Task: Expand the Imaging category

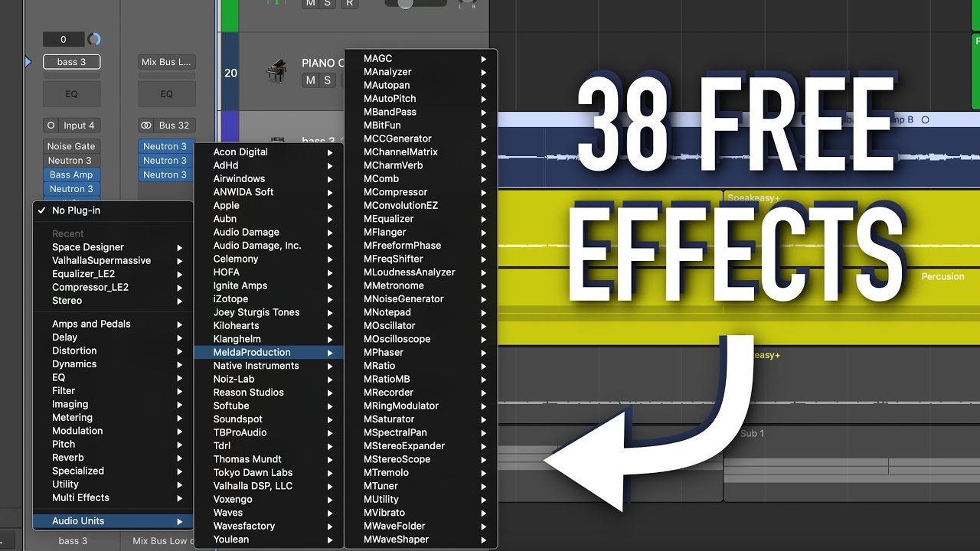Action: point(113,404)
